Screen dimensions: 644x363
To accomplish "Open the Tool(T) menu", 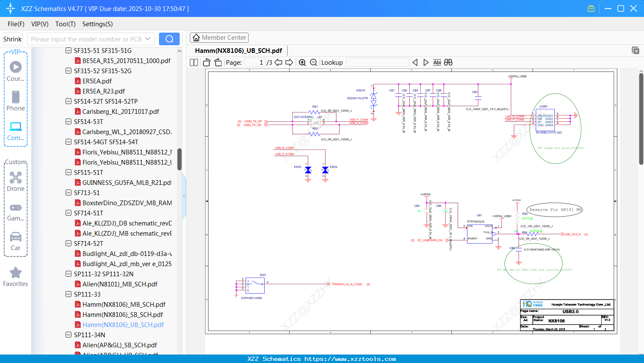I will coord(65,24).
